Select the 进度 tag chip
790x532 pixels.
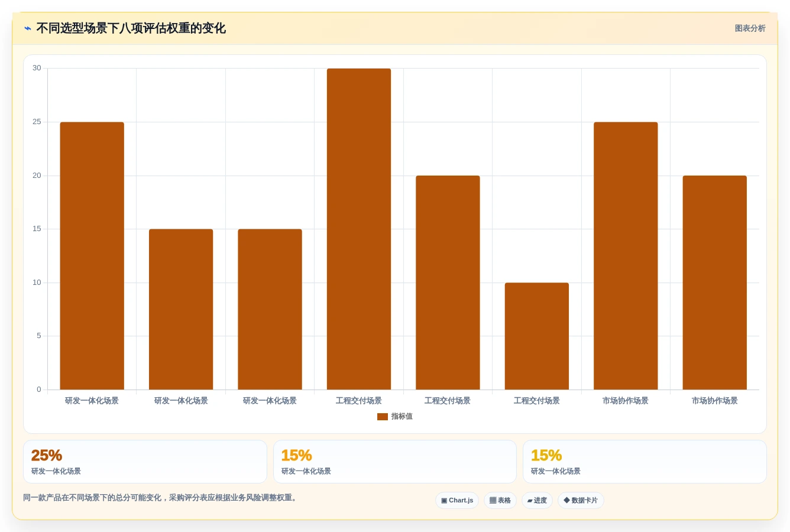(x=537, y=501)
